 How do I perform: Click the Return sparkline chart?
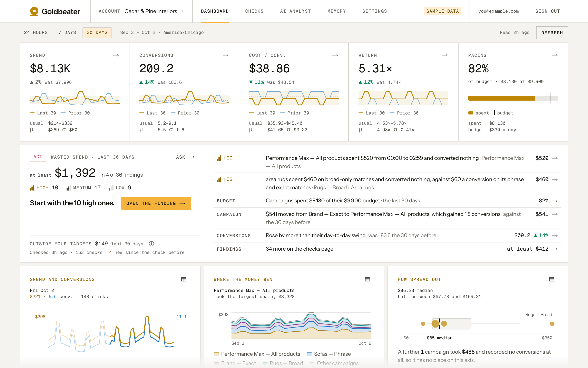[403, 98]
